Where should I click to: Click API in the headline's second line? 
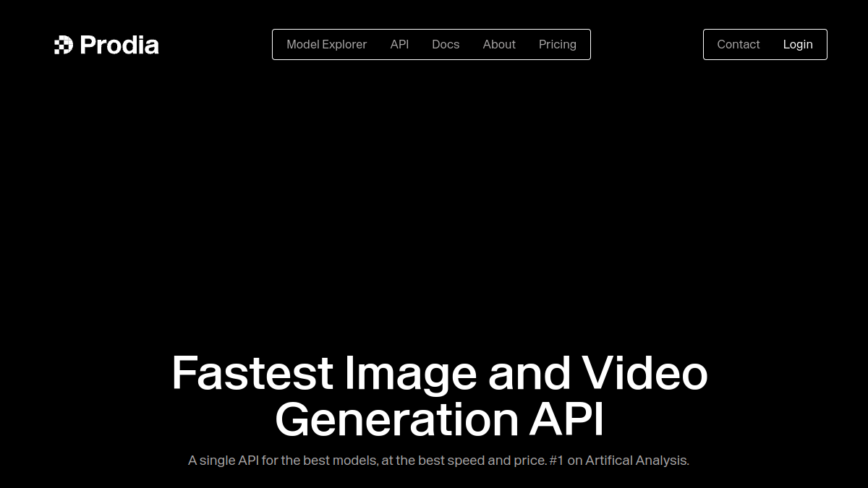click(566, 419)
